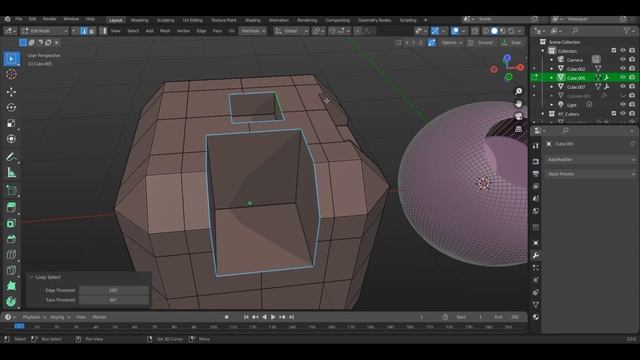Switch to the Modeling workspace tab
This screenshot has width=640, height=360.
[x=140, y=20]
